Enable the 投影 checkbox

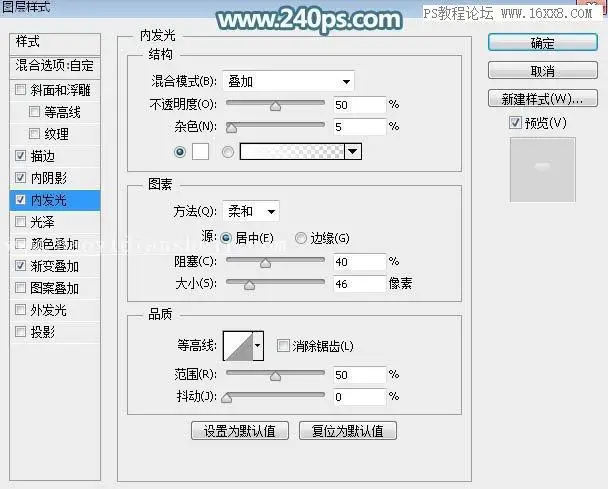click(x=21, y=332)
